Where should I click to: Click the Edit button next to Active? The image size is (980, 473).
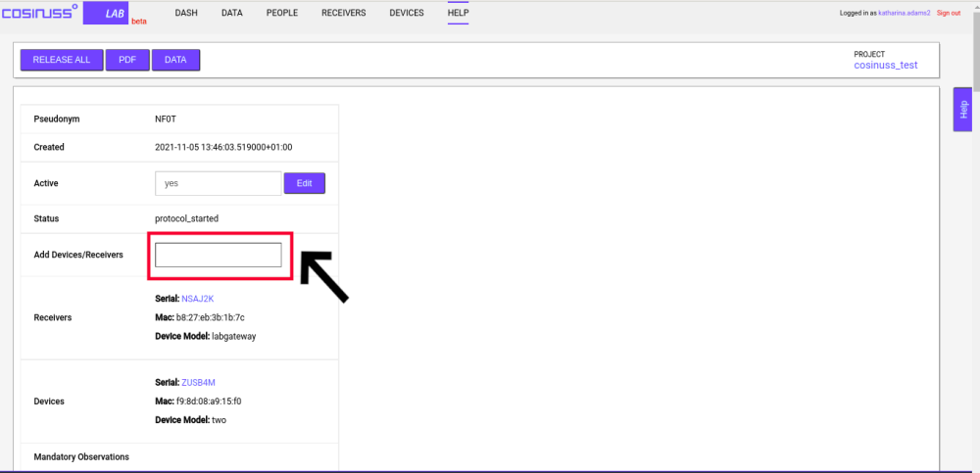tap(304, 183)
